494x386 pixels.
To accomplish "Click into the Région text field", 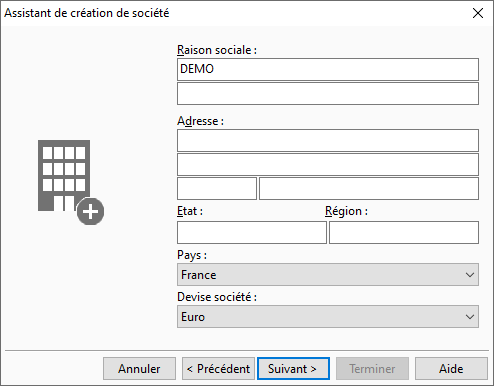I will (404, 232).
